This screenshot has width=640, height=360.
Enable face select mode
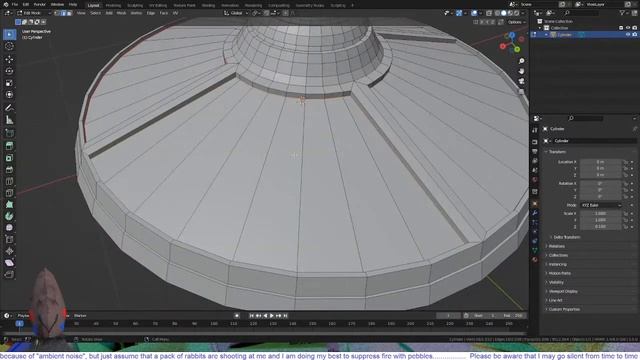[69, 13]
